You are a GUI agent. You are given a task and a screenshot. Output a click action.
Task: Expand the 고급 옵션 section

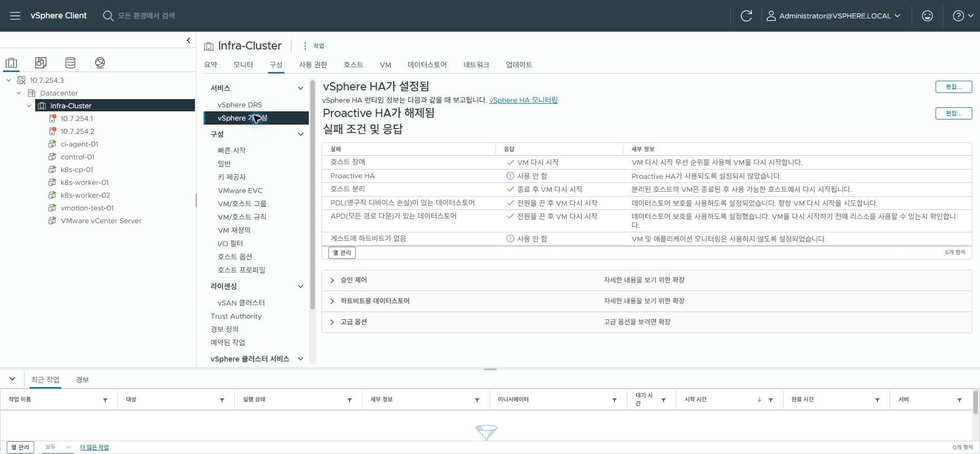tap(332, 322)
